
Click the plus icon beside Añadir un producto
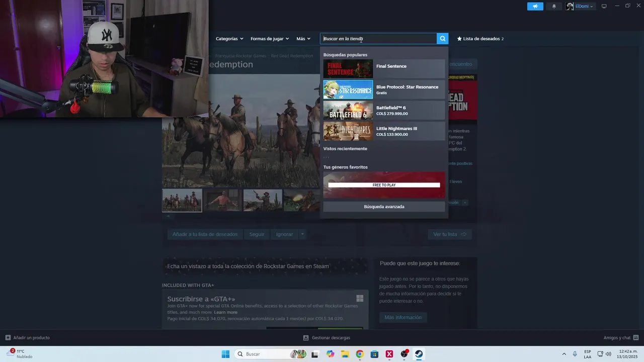8,338
